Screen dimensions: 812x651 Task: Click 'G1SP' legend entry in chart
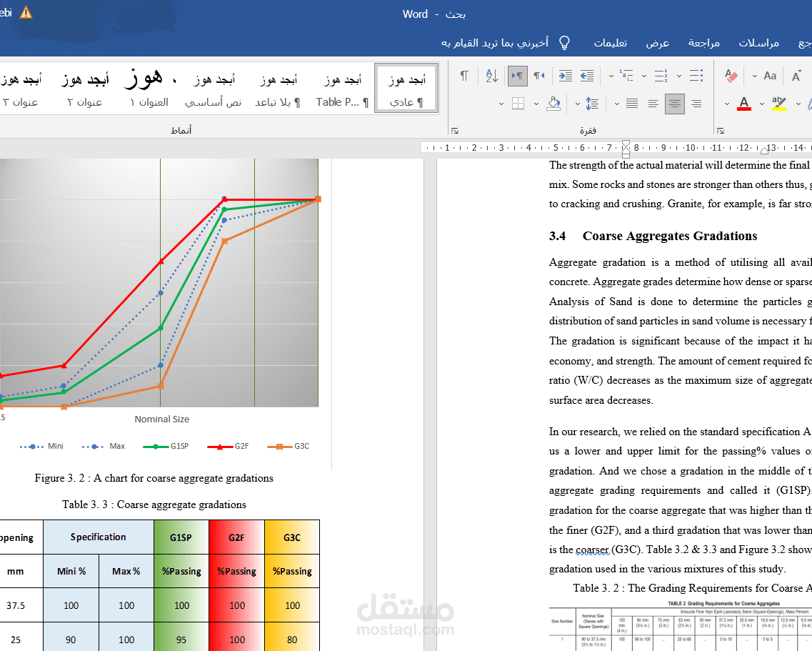(166, 446)
